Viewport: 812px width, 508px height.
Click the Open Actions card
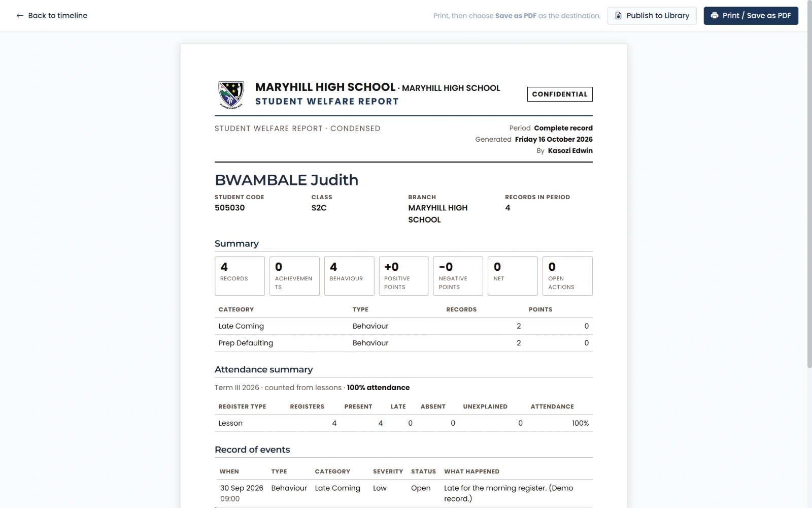[x=567, y=276]
